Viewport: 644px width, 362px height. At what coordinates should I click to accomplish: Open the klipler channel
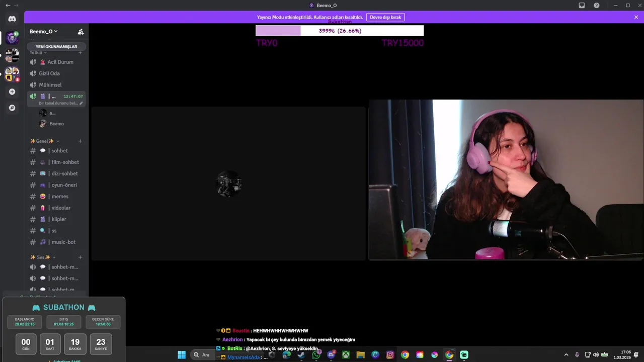tap(56, 219)
